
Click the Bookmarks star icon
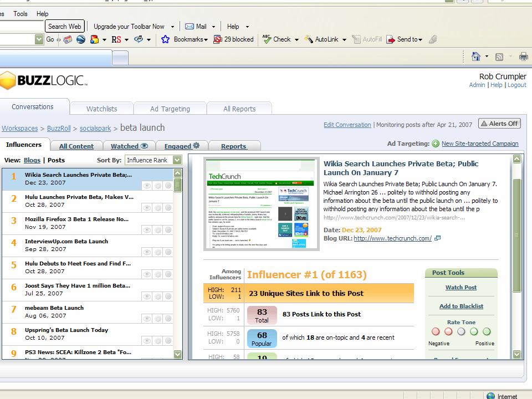click(165, 39)
